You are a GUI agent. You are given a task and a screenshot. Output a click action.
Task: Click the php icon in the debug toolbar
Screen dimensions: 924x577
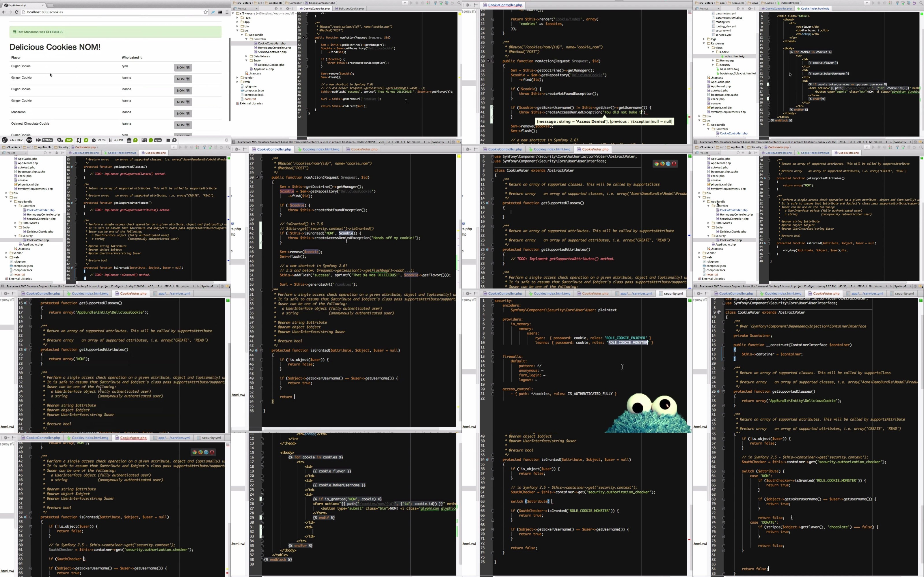(x=29, y=140)
